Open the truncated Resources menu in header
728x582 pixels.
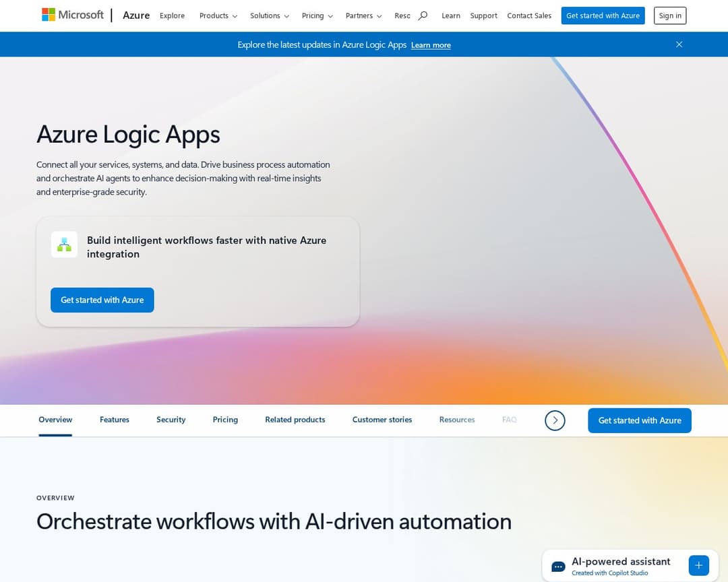pyautogui.click(x=402, y=15)
